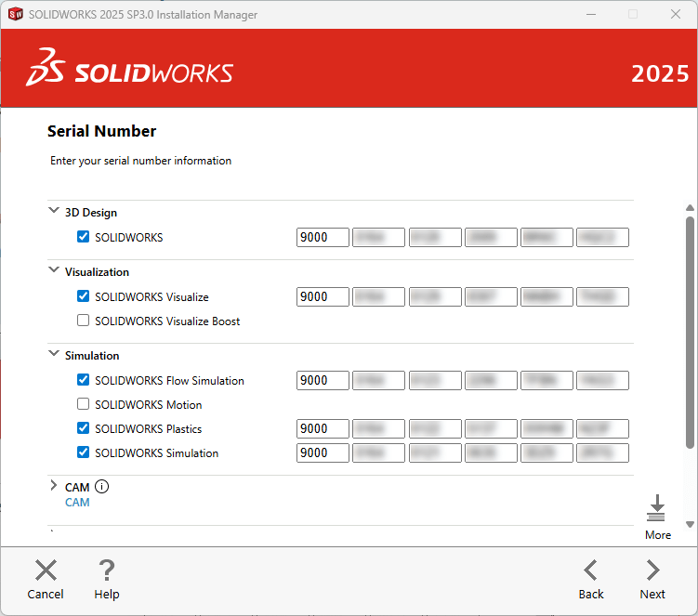Click the scrollbar down arrow
Image resolution: width=698 pixels, height=616 pixels.
pyautogui.click(x=690, y=525)
